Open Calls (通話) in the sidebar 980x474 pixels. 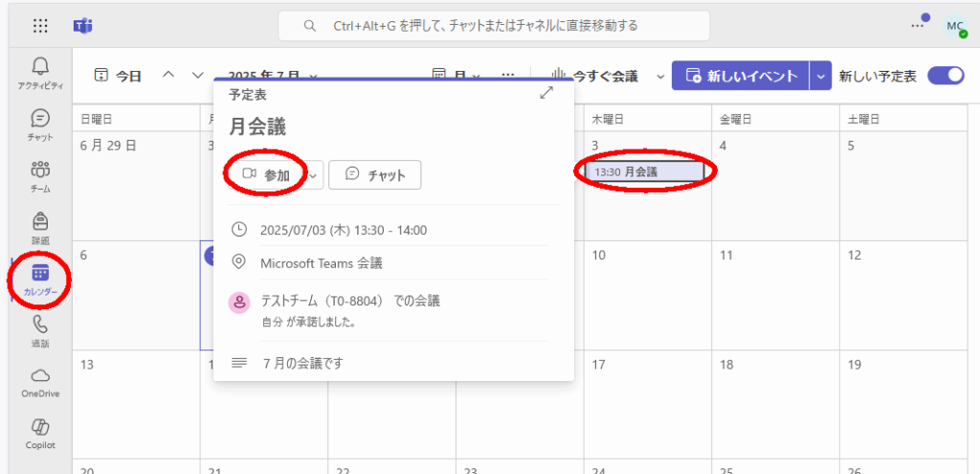pyautogui.click(x=40, y=330)
